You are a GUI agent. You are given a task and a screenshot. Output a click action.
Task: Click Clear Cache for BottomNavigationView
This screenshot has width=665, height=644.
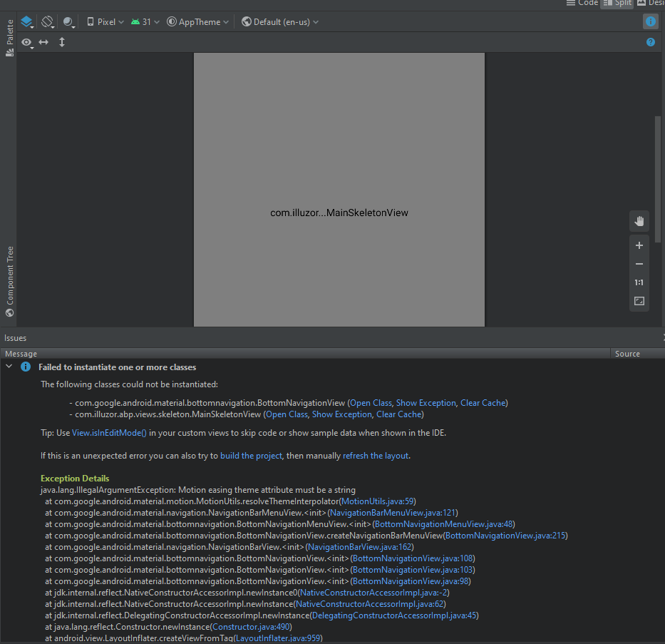click(483, 403)
